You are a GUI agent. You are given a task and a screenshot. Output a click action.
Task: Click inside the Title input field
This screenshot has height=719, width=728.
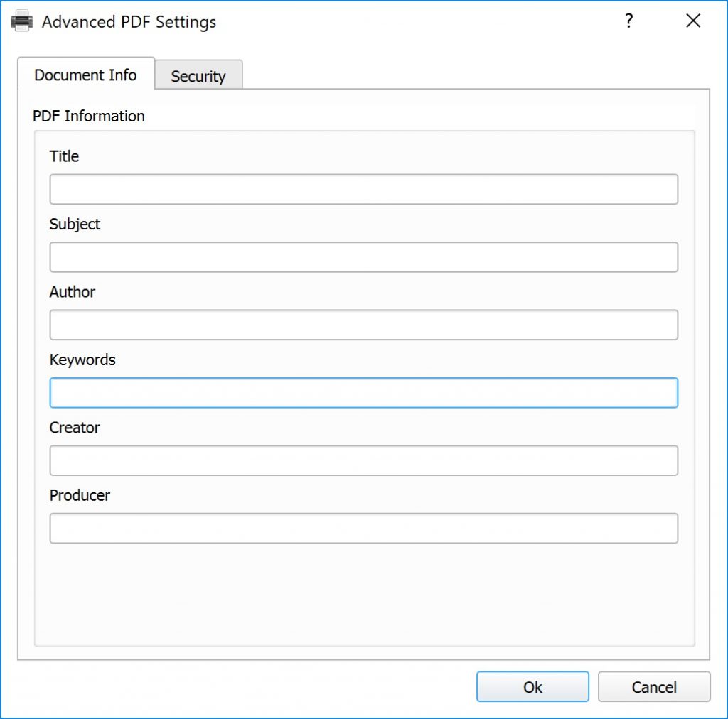[x=363, y=189]
